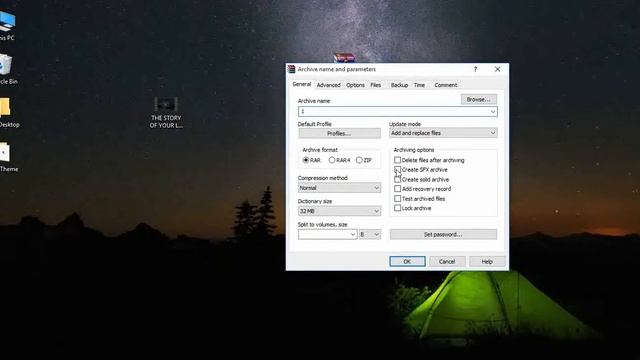
Task: Enable Test archived files option
Action: coord(398,198)
